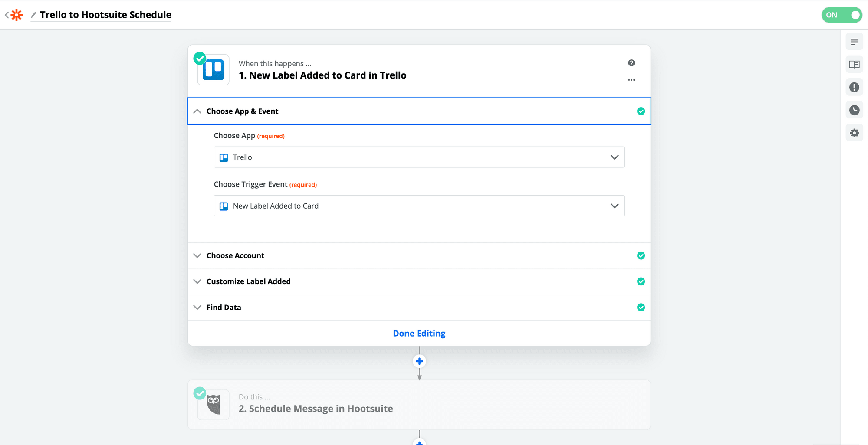Open the Zap description notes sidebar icon
This screenshot has height=445, width=868.
pyautogui.click(x=854, y=42)
